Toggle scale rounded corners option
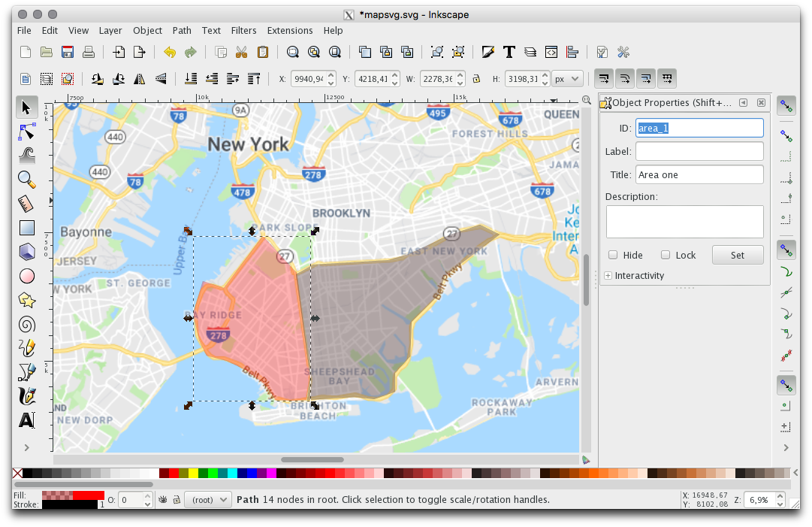This screenshot has height=527, width=812. pos(625,79)
